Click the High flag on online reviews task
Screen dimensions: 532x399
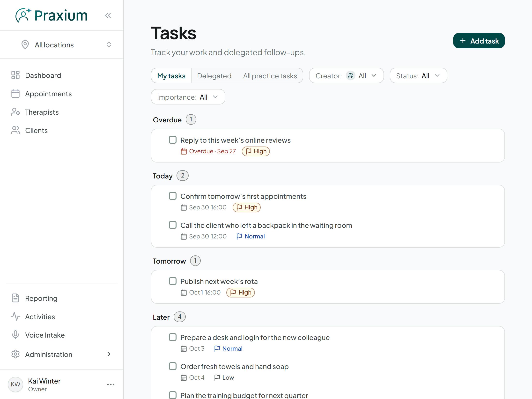[256, 151]
